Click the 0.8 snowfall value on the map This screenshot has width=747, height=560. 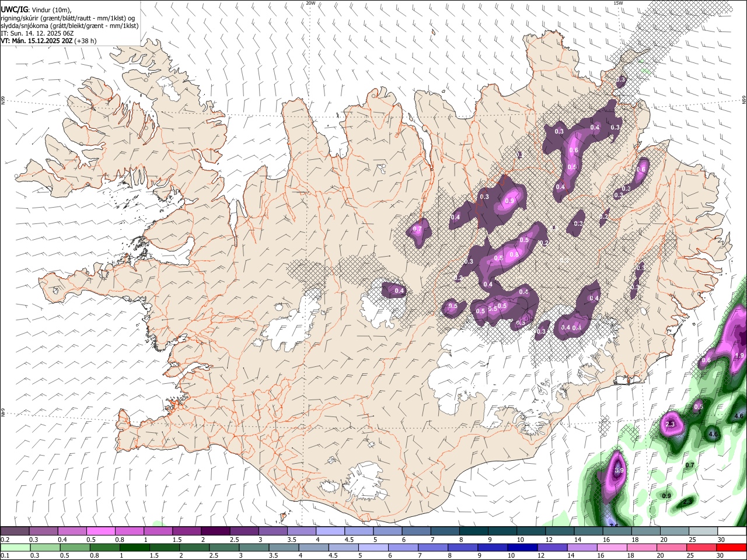pyautogui.click(x=514, y=254)
